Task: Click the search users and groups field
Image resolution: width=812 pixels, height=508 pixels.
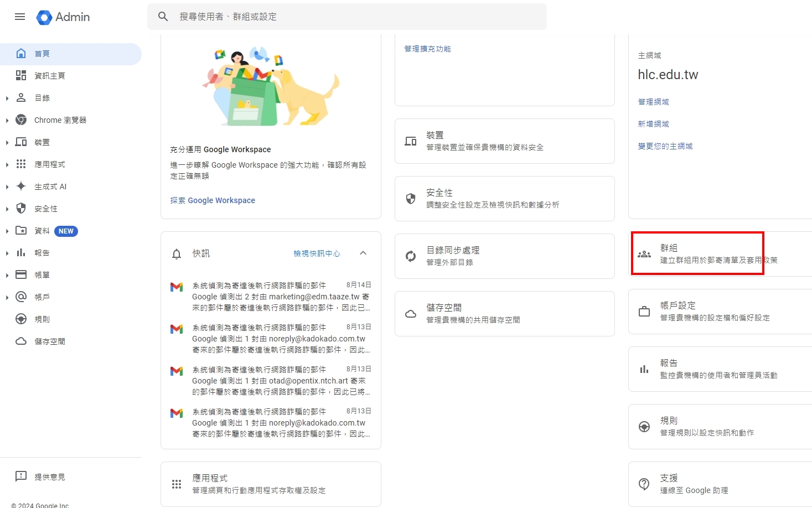Action: pos(354,17)
